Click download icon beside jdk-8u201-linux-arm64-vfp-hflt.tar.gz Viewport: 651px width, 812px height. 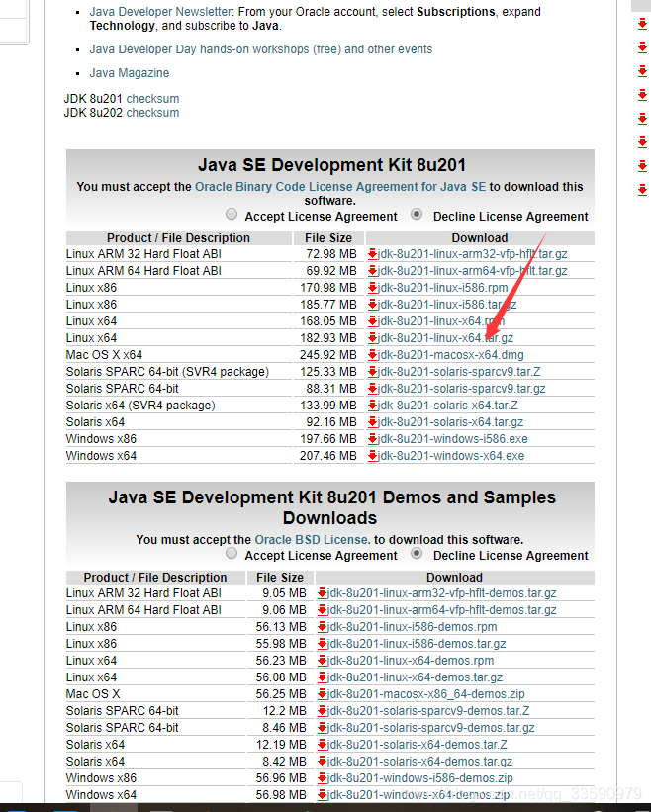point(372,271)
